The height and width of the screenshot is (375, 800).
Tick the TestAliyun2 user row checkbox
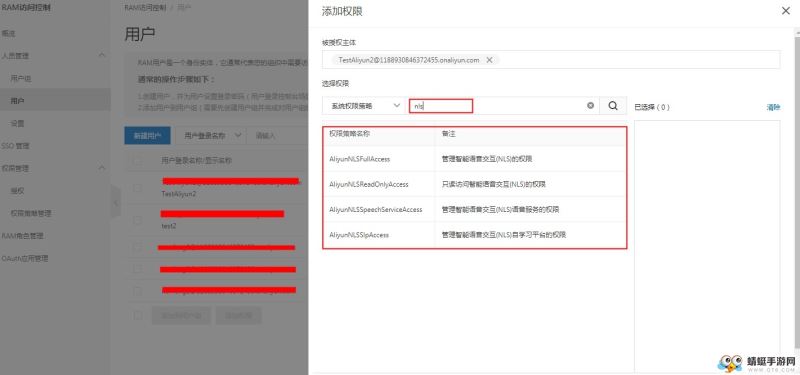[x=137, y=188]
